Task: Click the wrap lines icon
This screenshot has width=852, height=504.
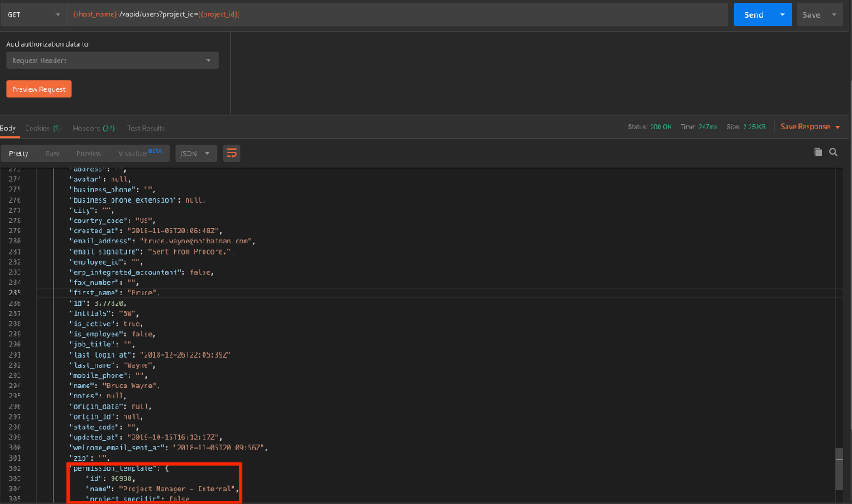Action: point(232,153)
